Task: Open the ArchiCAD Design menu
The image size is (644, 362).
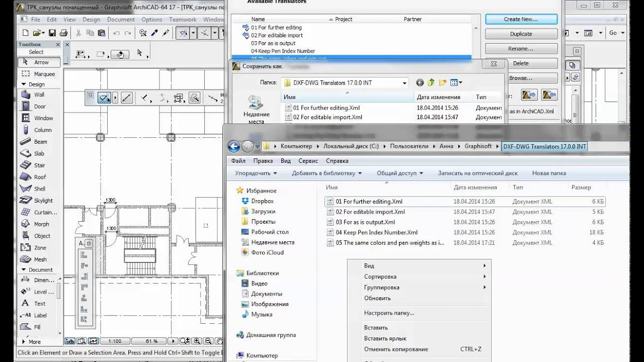Action: [91, 20]
